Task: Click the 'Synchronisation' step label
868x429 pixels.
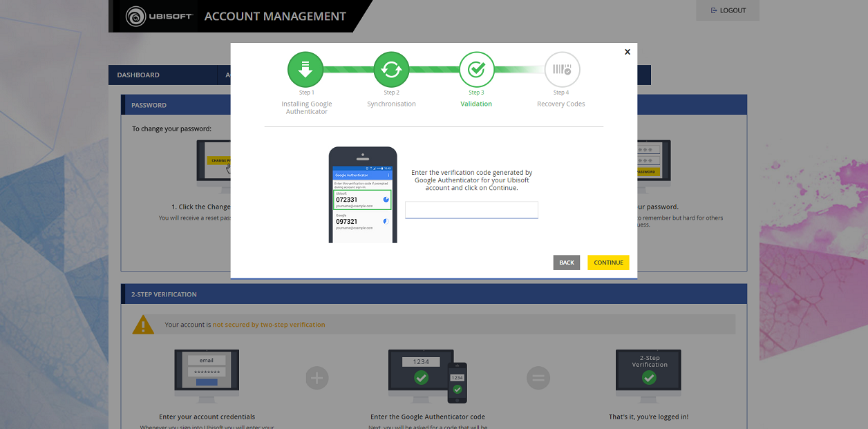Action: 391,104
